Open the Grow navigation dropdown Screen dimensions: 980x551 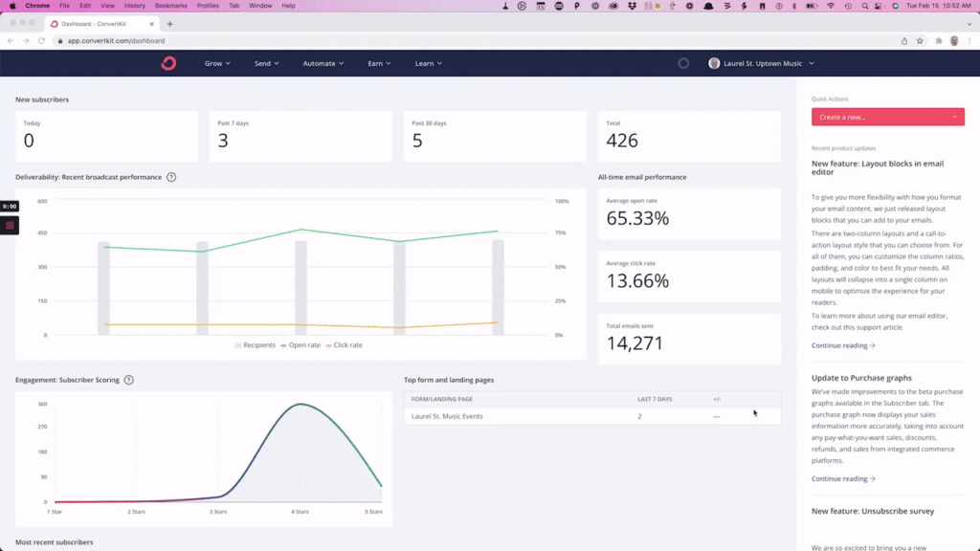coord(217,63)
